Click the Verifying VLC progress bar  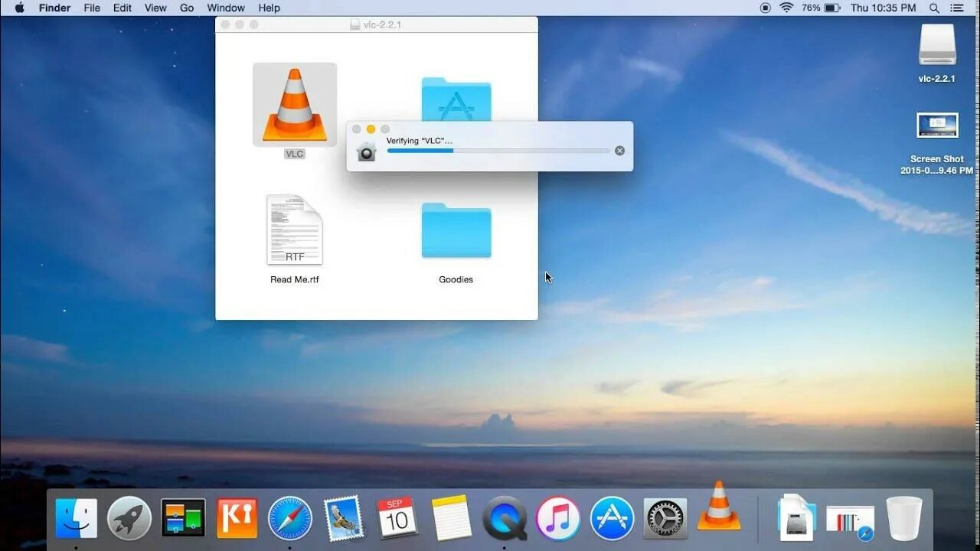click(498, 151)
